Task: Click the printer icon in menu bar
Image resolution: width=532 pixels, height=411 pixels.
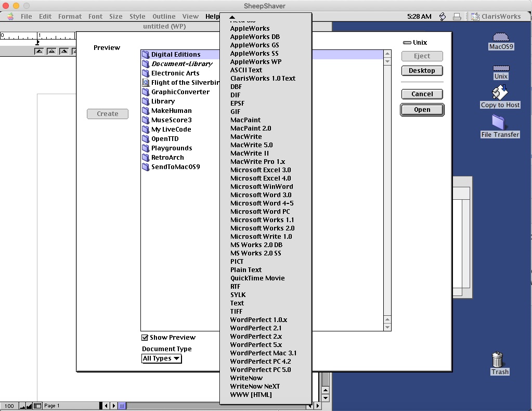Action: click(x=457, y=16)
